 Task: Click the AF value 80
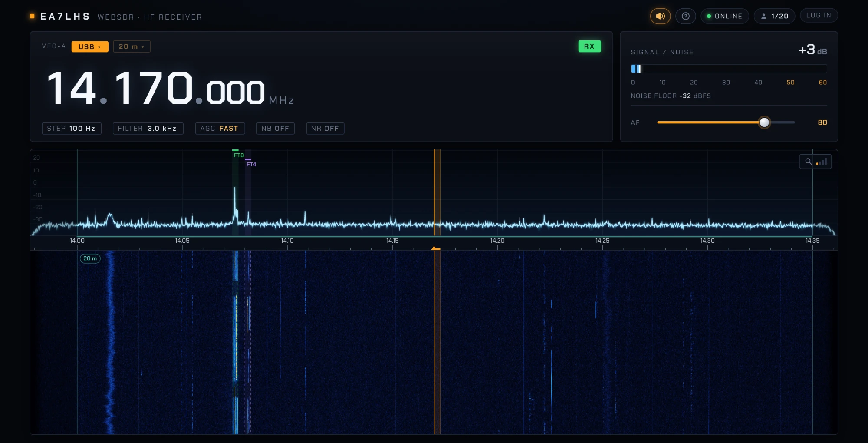coord(822,122)
